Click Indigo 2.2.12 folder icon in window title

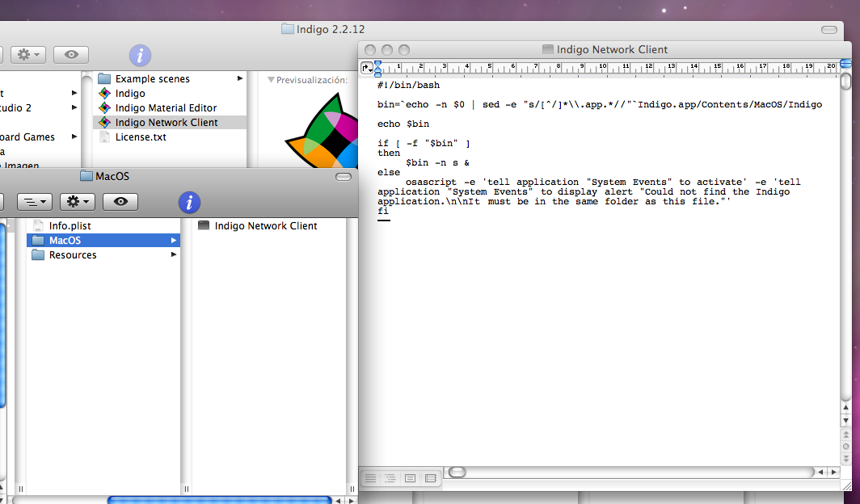click(288, 29)
